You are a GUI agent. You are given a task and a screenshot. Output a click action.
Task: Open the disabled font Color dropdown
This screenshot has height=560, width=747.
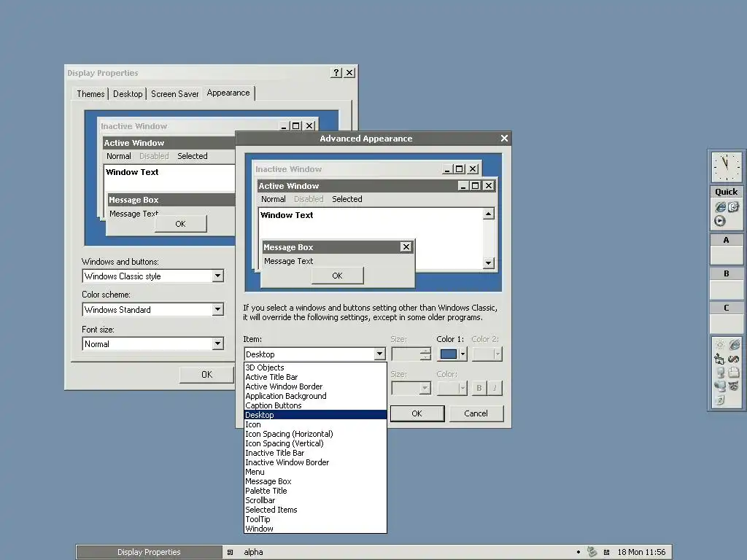(452, 388)
